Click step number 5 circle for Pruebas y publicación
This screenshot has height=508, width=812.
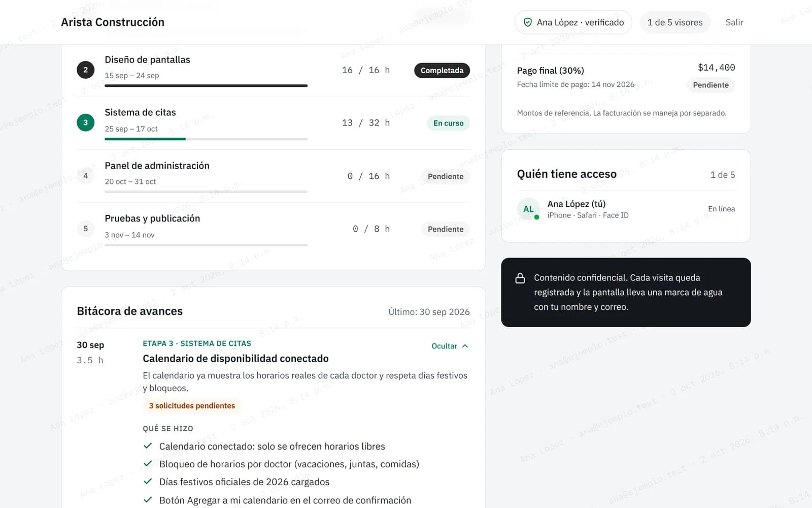pyautogui.click(x=85, y=229)
